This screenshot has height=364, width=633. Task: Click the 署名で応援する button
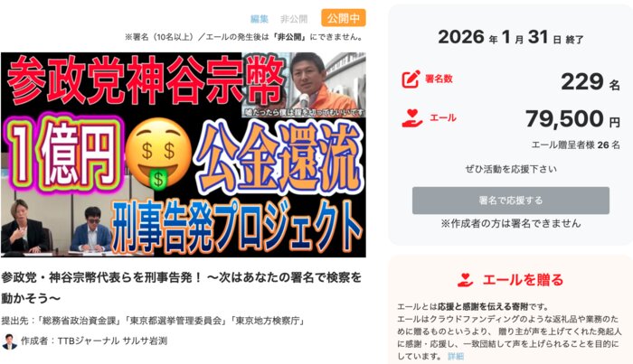(x=511, y=201)
